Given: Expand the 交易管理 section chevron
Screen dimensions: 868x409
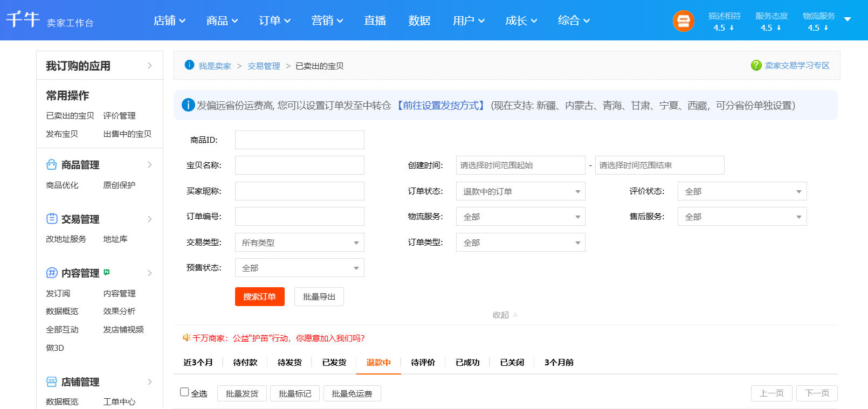Looking at the screenshot, I should (x=150, y=219).
